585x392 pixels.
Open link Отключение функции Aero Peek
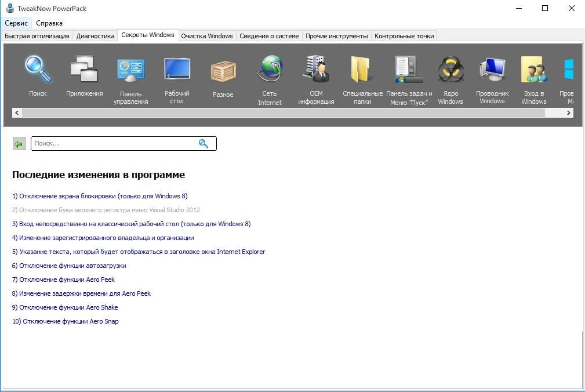coord(63,280)
